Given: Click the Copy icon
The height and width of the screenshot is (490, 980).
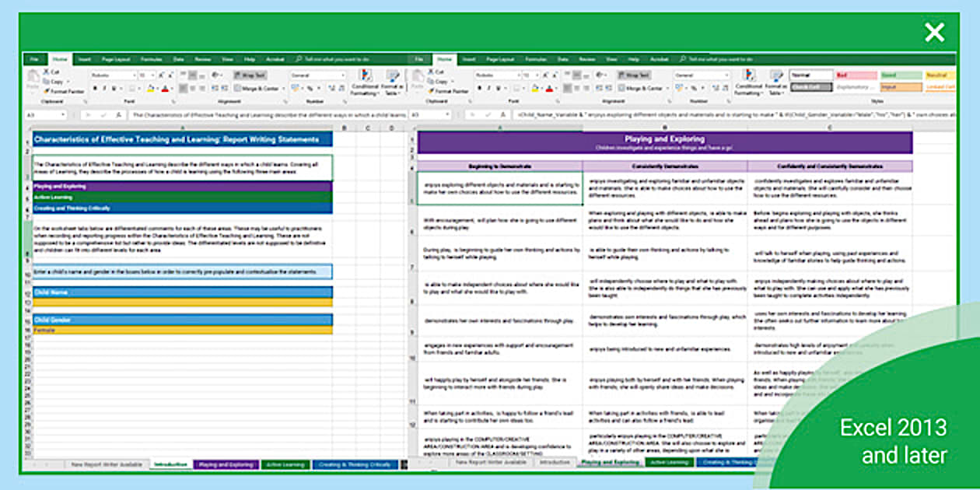Looking at the screenshot, I should click(x=46, y=81).
